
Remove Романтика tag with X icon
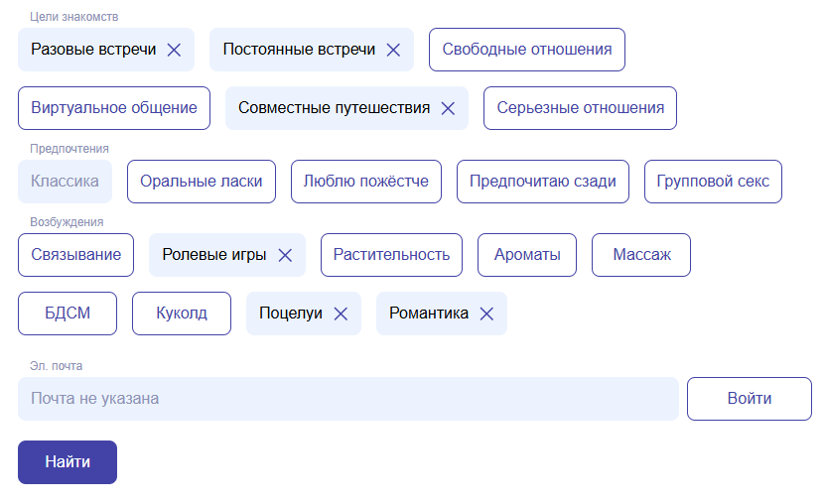pyautogui.click(x=486, y=314)
